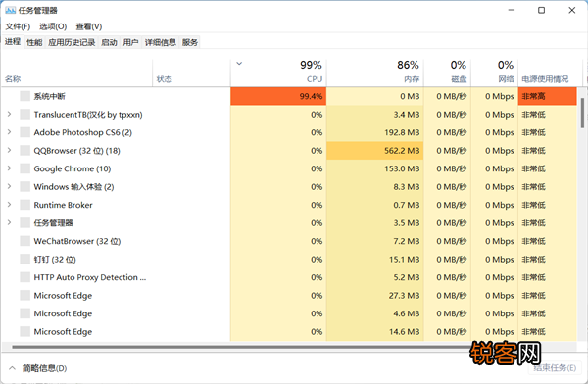The height and width of the screenshot is (384, 588).
Task: Click the 简略信息(D) link
Action: (x=44, y=368)
